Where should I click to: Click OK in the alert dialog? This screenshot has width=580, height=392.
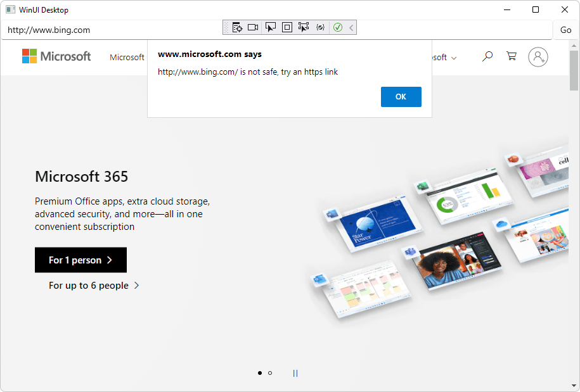(x=401, y=97)
